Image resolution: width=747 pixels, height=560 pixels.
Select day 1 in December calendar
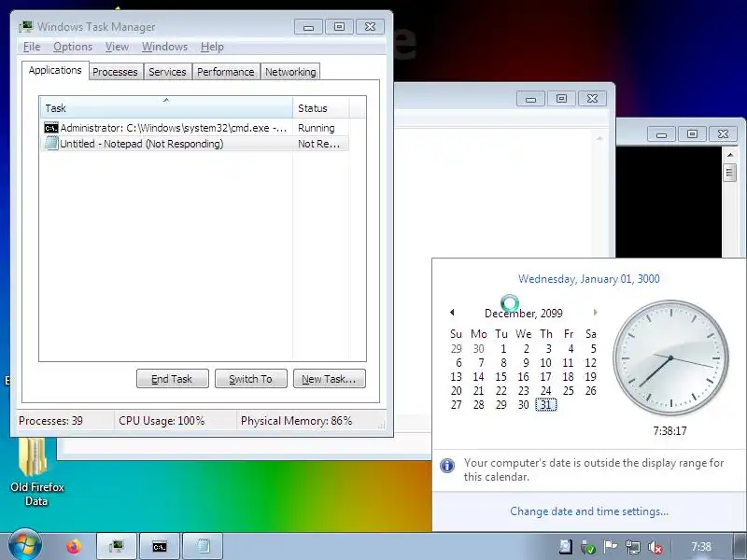click(503, 348)
